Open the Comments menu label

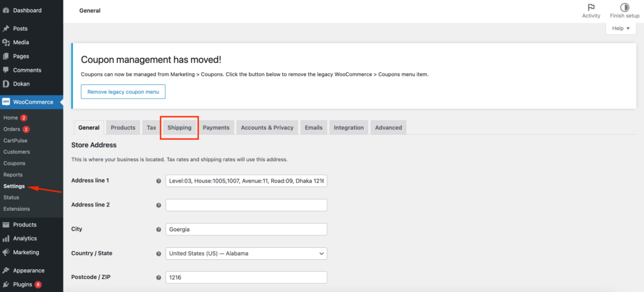pyautogui.click(x=27, y=70)
